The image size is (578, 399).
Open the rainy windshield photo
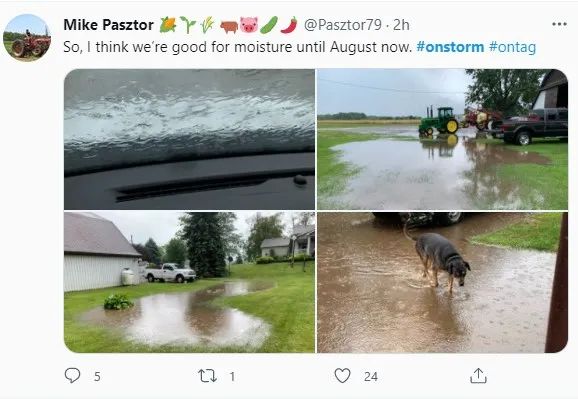pyautogui.click(x=189, y=139)
